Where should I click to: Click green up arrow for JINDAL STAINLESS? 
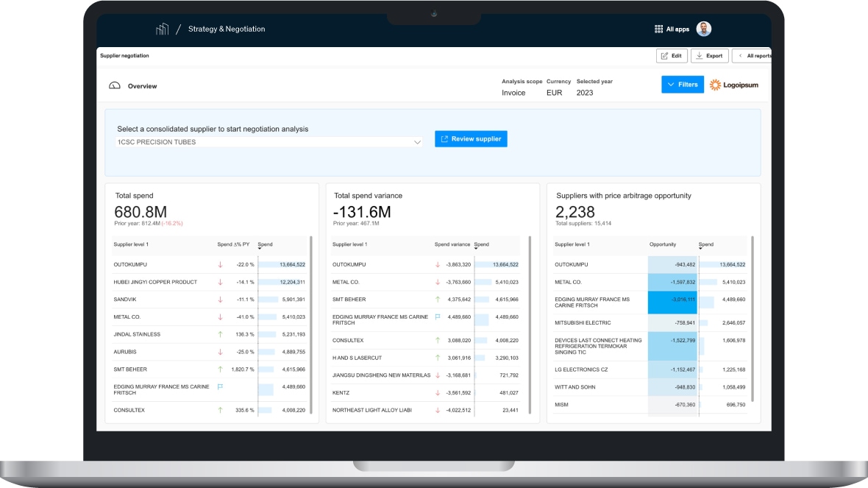pos(220,334)
